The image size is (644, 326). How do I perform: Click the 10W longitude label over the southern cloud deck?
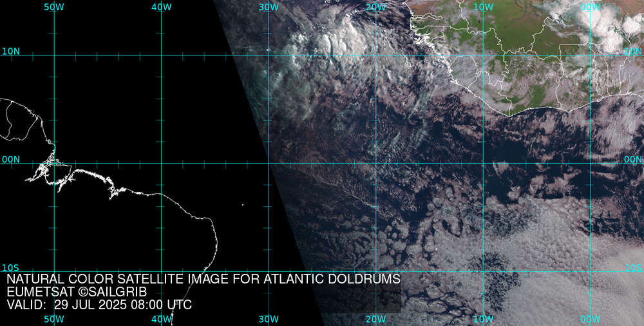point(483,319)
